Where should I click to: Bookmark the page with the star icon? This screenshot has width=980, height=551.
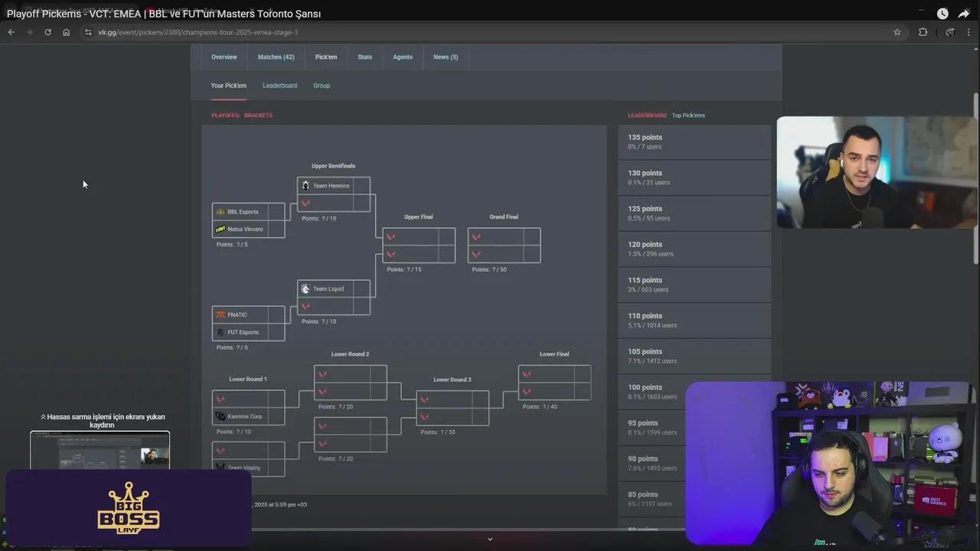click(x=897, y=32)
